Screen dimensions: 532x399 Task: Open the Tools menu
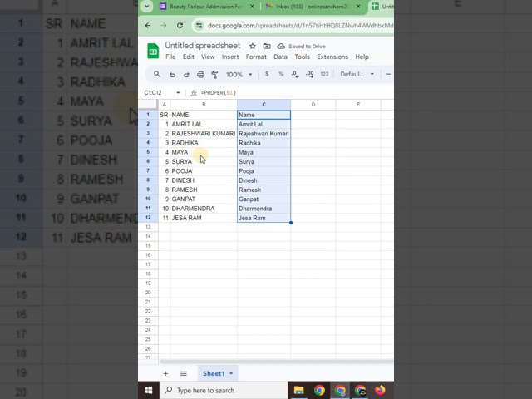302,57
